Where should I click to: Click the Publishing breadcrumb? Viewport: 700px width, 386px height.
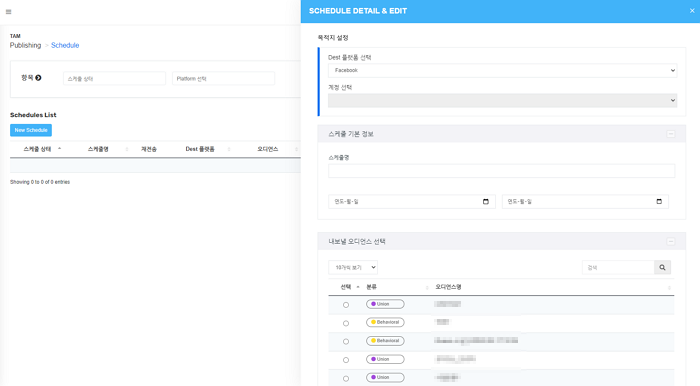pyautogui.click(x=25, y=45)
